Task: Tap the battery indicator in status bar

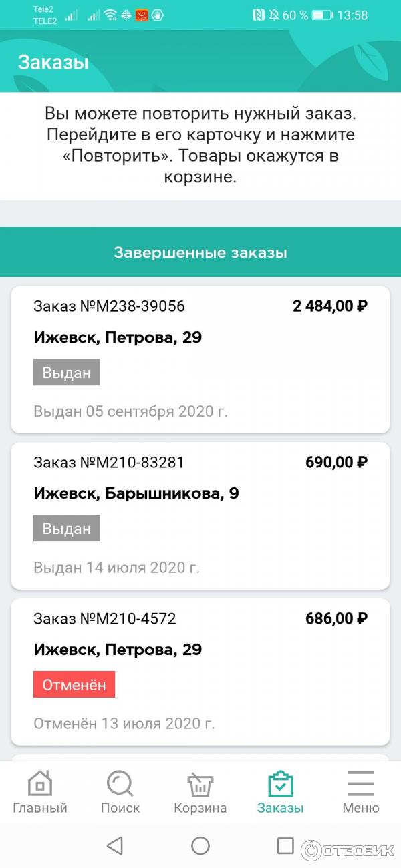Action: (322, 15)
